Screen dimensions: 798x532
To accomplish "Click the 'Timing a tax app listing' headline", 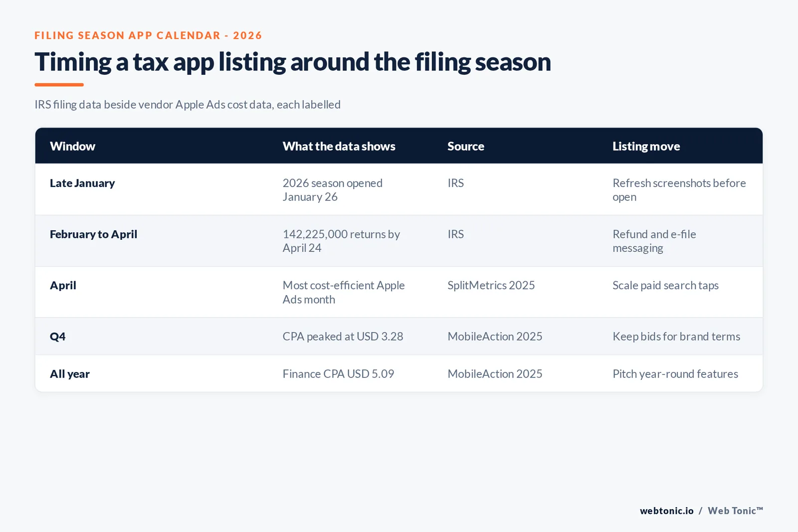I will pos(293,62).
